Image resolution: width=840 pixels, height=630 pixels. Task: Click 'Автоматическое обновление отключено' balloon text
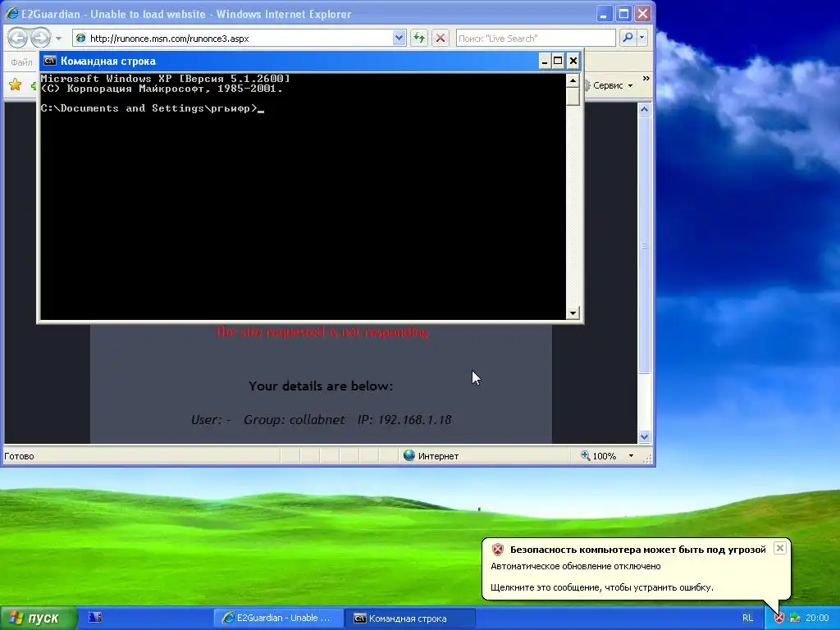576,566
